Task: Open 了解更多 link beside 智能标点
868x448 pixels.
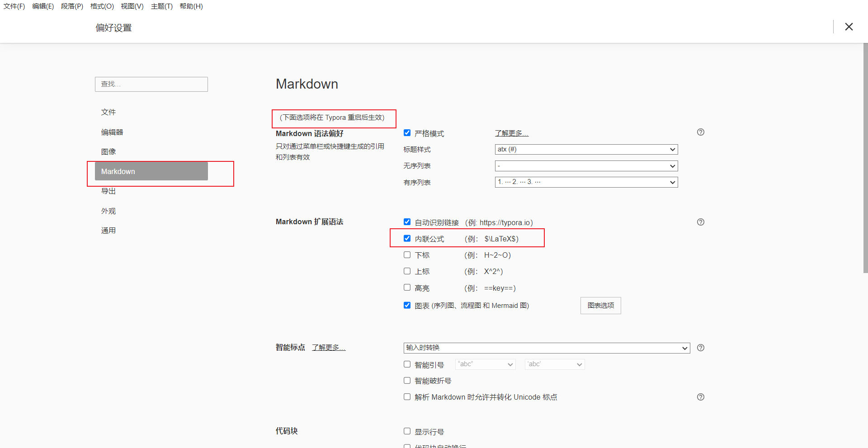Action: 329,348
